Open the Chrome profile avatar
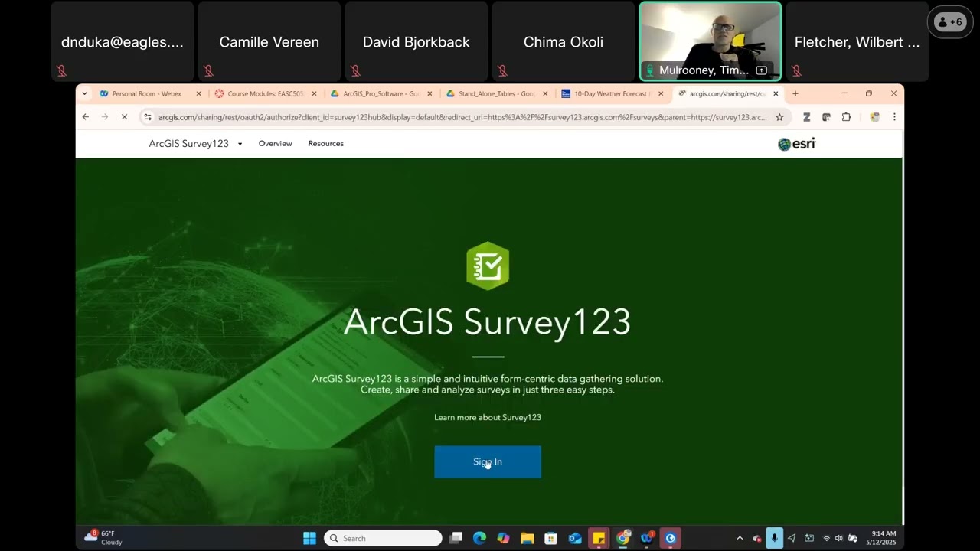The image size is (980, 551). coord(875,117)
